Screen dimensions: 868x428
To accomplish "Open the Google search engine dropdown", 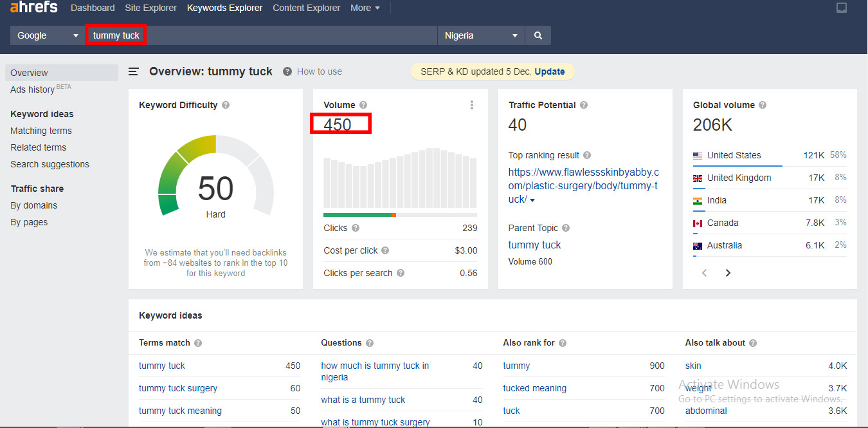I will click(48, 35).
